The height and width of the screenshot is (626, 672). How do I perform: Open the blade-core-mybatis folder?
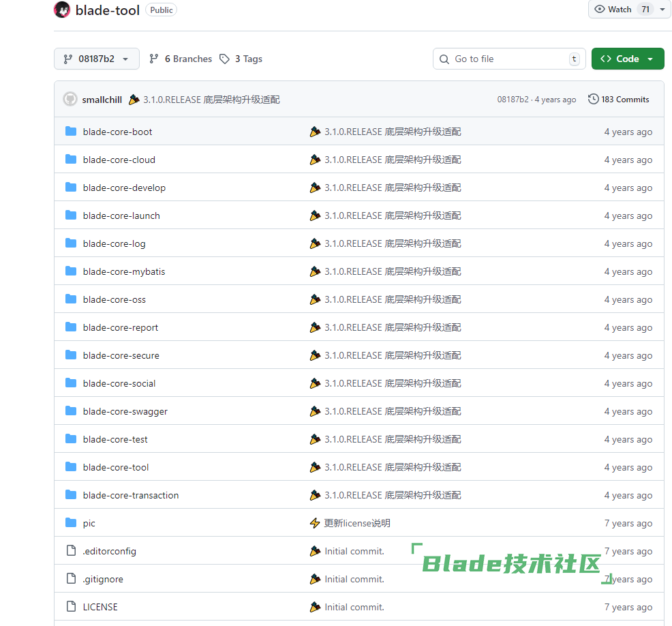[x=123, y=271]
